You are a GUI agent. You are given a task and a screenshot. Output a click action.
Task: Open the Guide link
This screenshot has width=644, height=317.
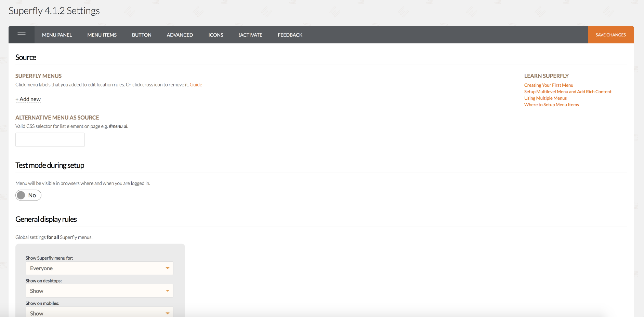(x=196, y=85)
